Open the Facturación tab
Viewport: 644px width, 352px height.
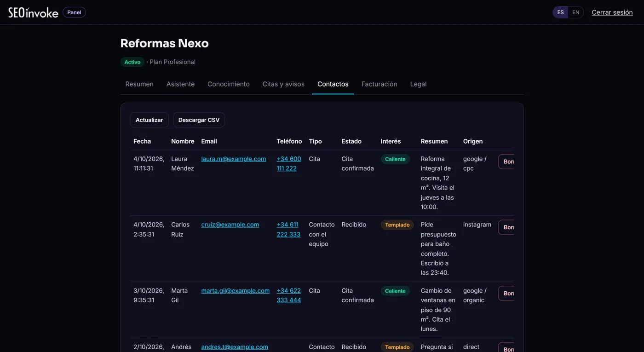pos(379,84)
